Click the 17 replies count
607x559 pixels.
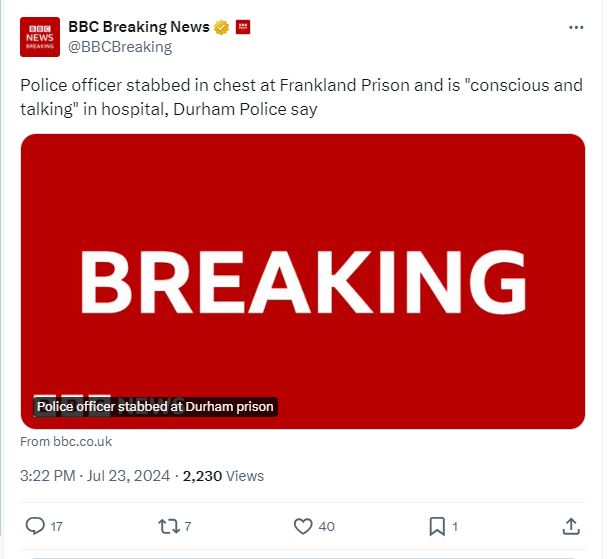[x=56, y=527]
